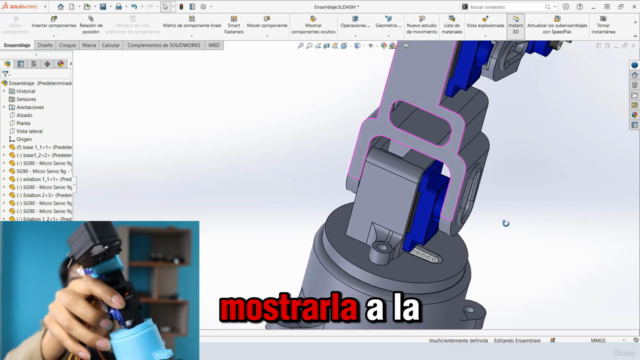
Task: Open the File Properties icon
Action: point(192,7)
